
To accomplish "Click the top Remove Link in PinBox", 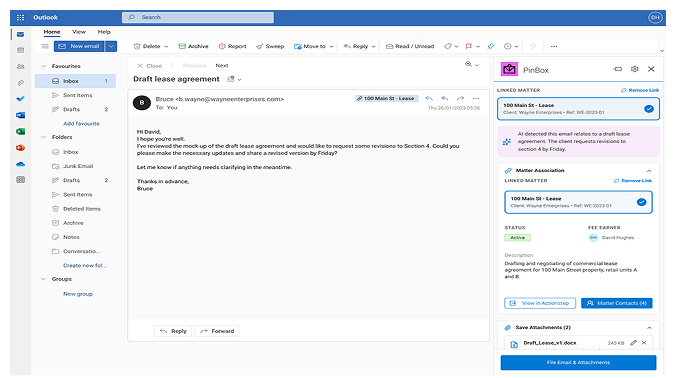I will pyautogui.click(x=640, y=90).
